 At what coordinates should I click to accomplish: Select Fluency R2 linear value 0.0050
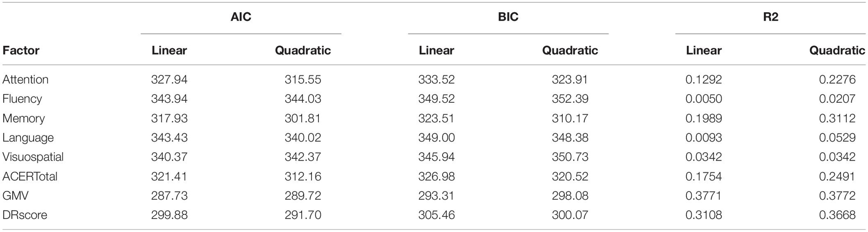click(x=703, y=99)
